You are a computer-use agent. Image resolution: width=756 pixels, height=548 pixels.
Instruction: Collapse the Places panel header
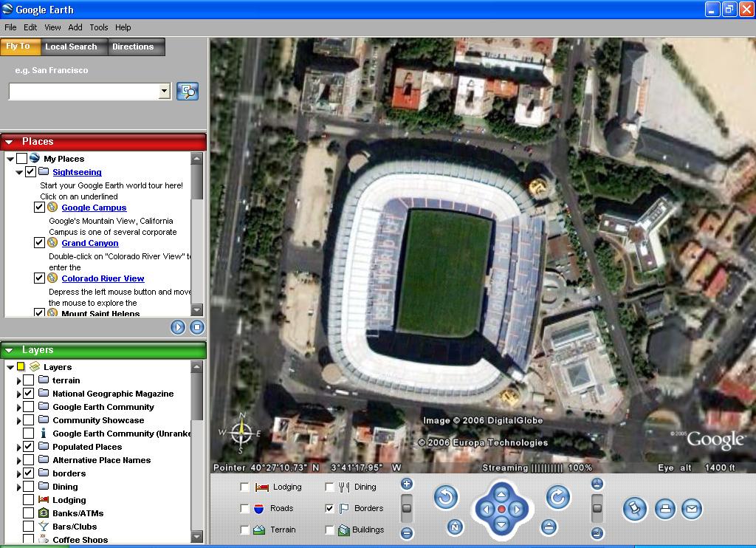9,142
